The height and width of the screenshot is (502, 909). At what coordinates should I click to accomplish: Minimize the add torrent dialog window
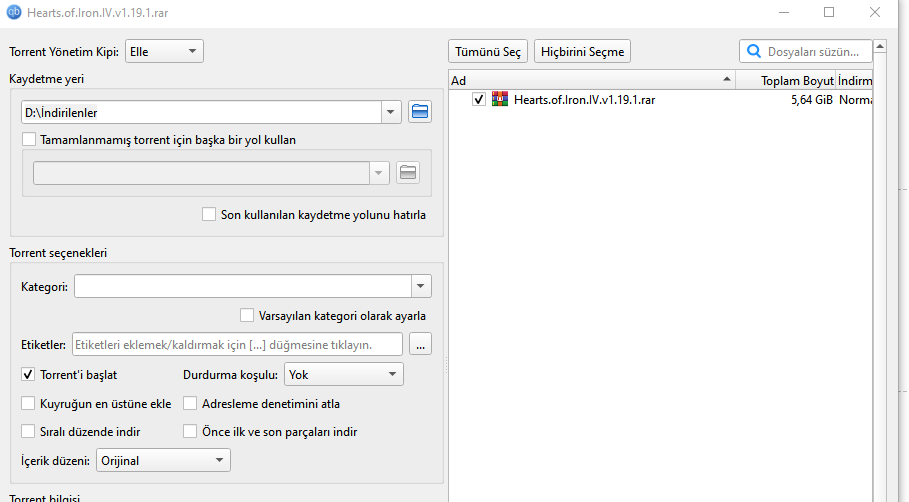pyautogui.click(x=784, y=12)
